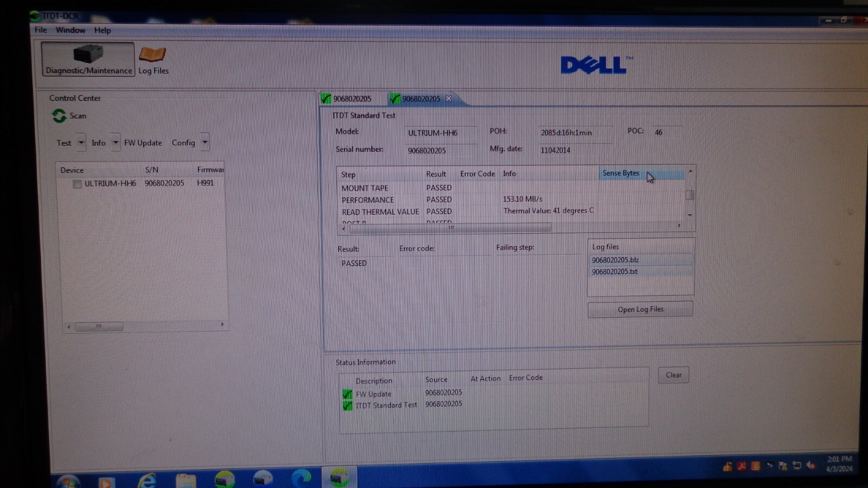868x488 pixels.
Task: Select the second 9068020205 tab
Action: tap(421, 99)
